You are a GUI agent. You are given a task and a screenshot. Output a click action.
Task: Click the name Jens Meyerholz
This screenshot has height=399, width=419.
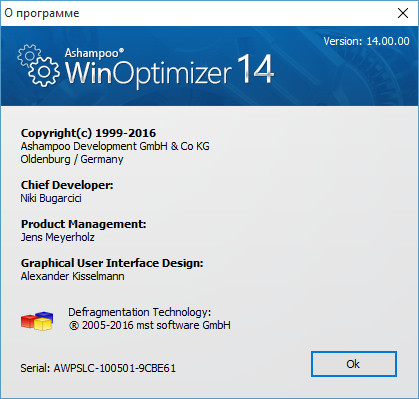tap(57, 237)
